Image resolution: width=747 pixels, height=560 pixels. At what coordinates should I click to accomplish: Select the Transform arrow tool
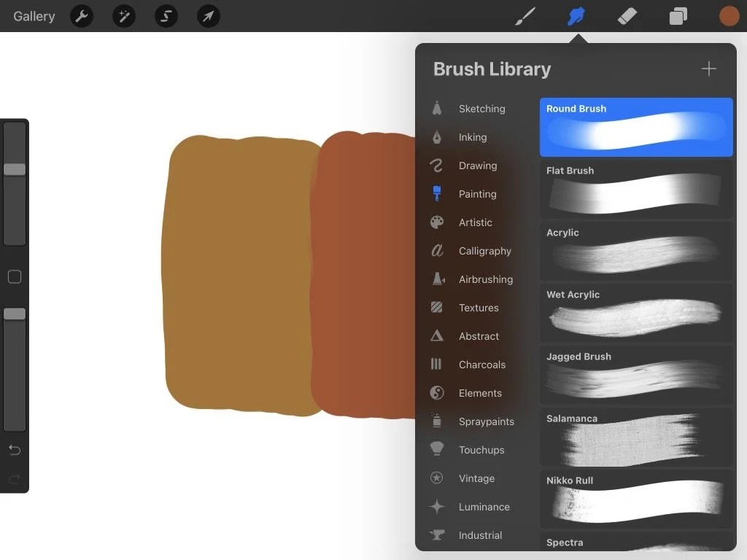[209, 16]
